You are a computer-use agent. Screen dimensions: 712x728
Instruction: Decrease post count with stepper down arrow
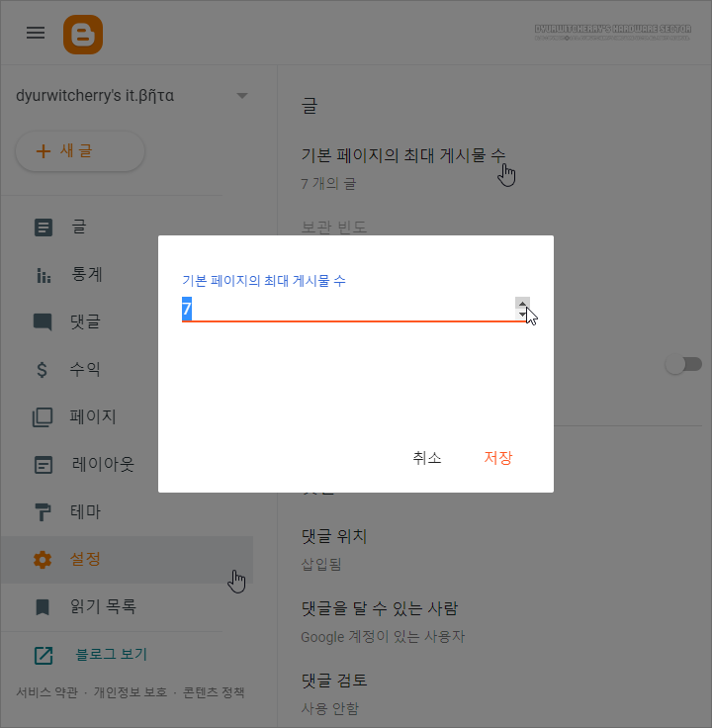click(522, 315)
